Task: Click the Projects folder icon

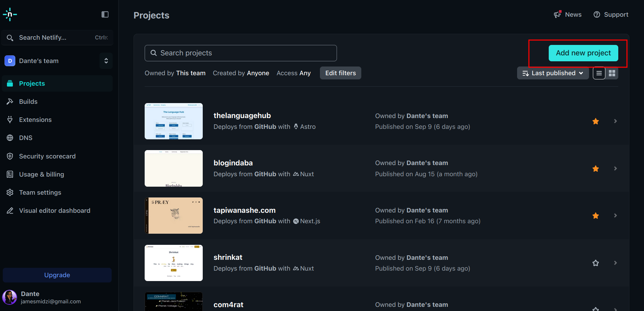Action: point(10,83)
